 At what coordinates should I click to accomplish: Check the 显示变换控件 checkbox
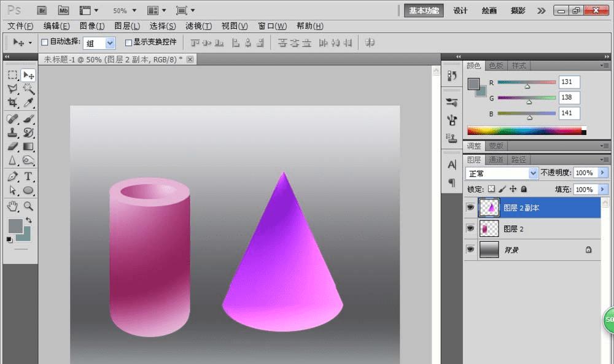click(x=128, y=42)
